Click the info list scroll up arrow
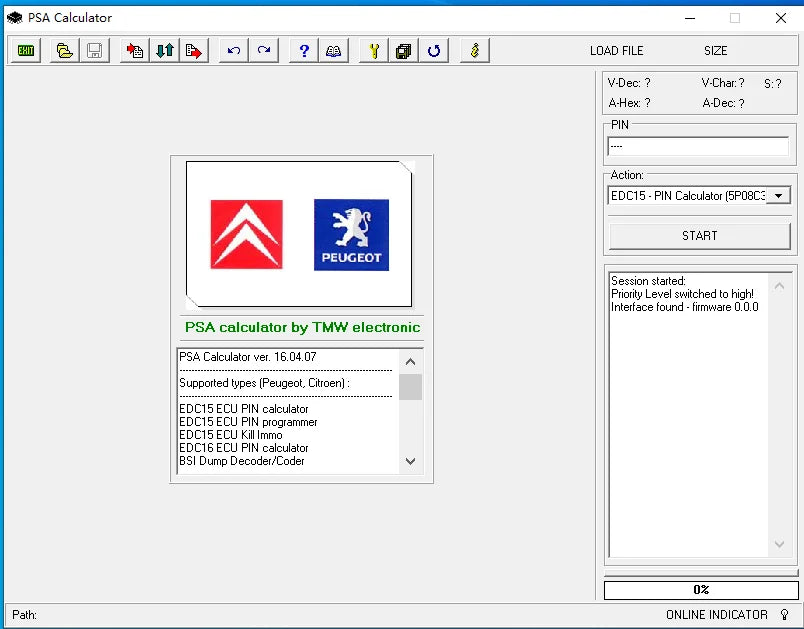This screenshot has width=804, height=629. pos(410,361)
